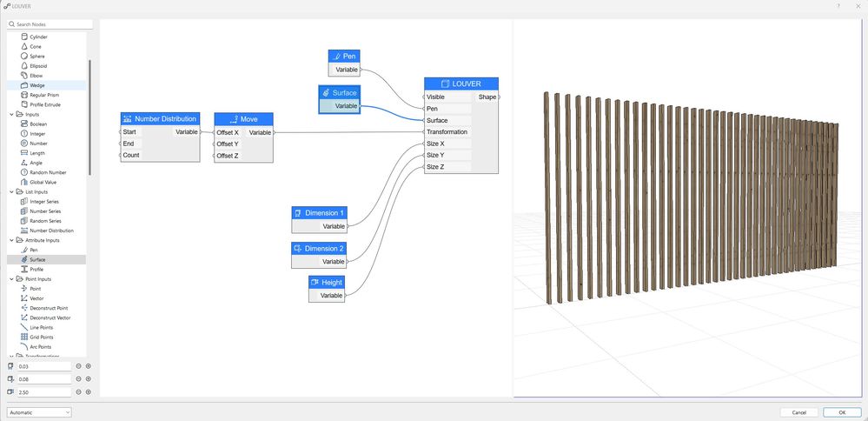The image size is (868, 421).
Task: Click the Grid Points node icon
Action: pos(23,337)
